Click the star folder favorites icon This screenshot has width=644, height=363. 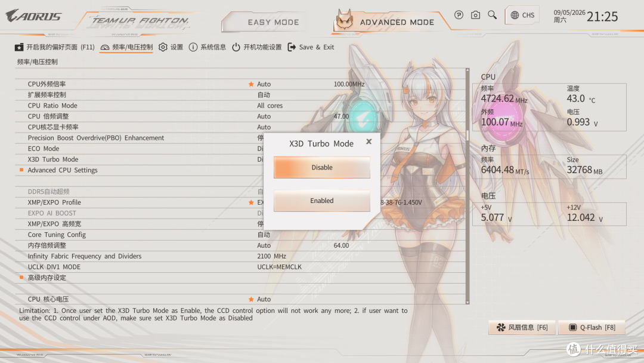[x=19, y=47]
